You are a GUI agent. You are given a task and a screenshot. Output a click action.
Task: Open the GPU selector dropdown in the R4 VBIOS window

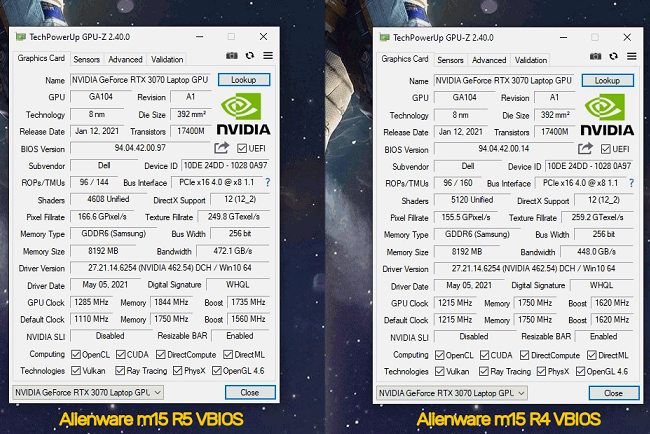point(452,393)
